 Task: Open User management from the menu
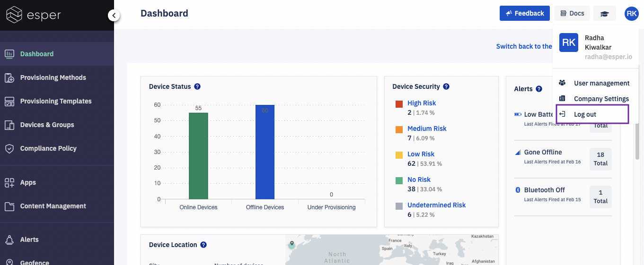pos(601,83)
